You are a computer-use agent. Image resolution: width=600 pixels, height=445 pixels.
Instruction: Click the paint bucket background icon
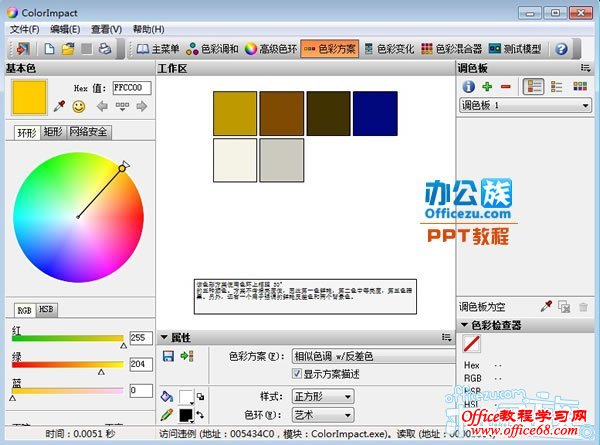coord(167,396)
